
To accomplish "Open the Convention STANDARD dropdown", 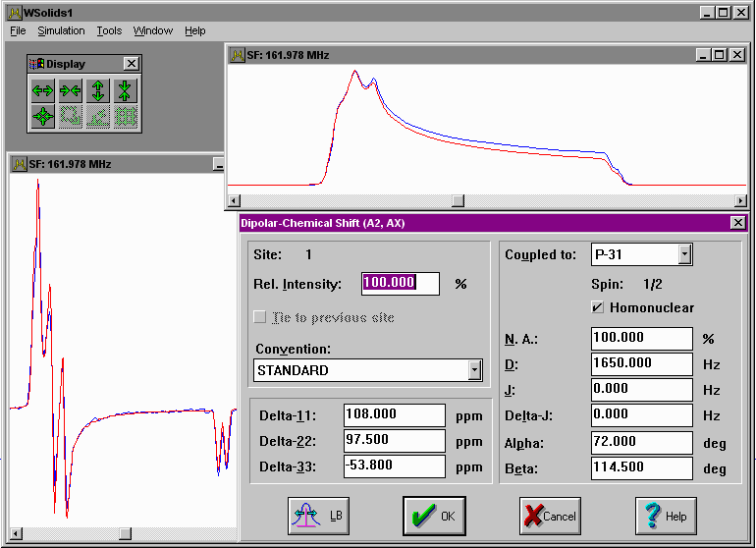I will [x=475, y=370].
